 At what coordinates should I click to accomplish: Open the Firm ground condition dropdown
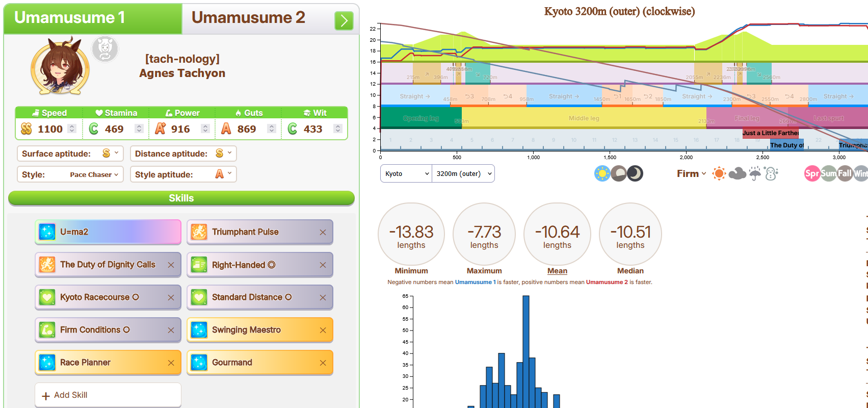click(692, 173)
